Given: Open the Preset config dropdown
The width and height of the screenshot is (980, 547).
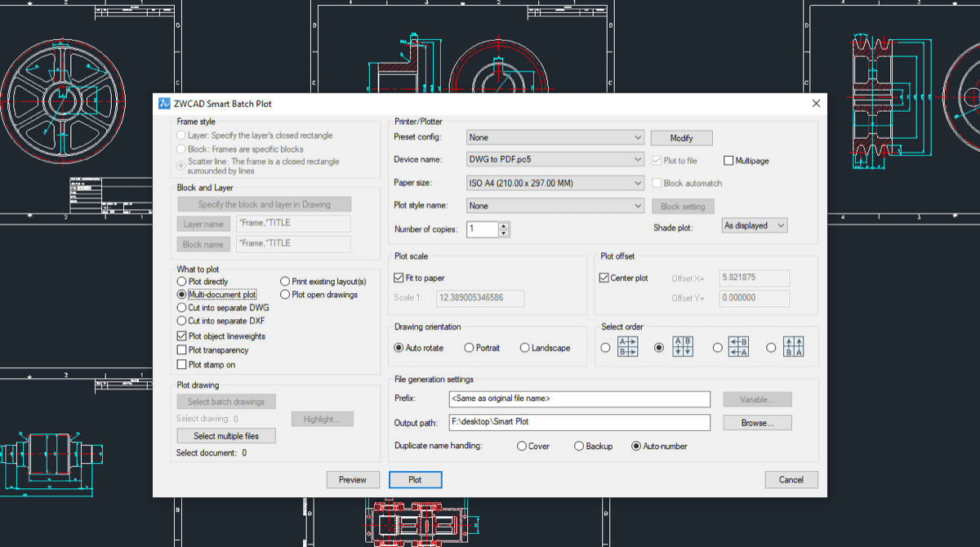Looking at the screenshot, I should pyautogui.click(x=555, y=137).
